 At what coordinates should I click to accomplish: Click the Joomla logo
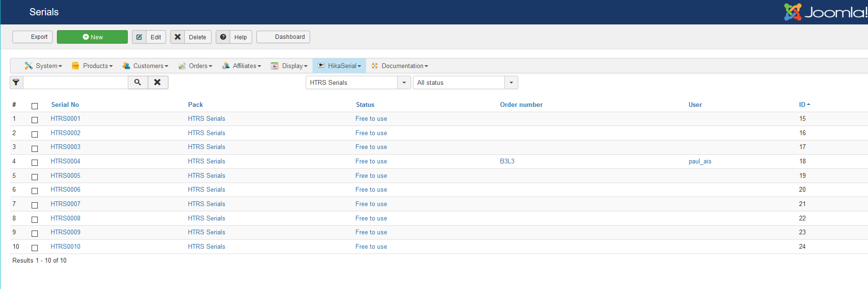(x=825, y=12)
